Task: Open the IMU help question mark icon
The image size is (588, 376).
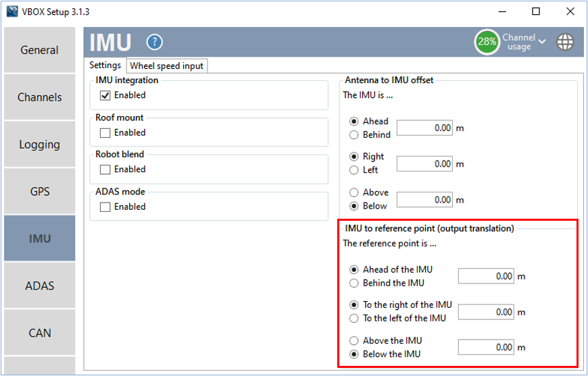Action: point(155,42)
